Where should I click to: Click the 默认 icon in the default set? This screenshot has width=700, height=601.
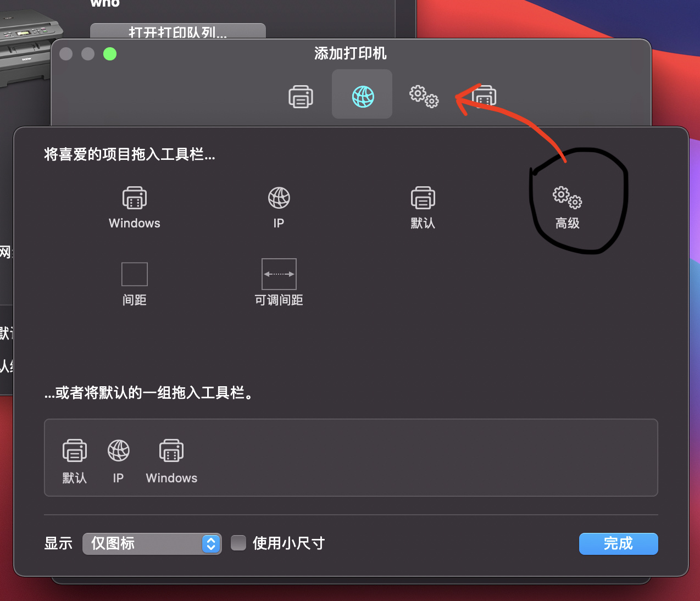coord(75,450)
